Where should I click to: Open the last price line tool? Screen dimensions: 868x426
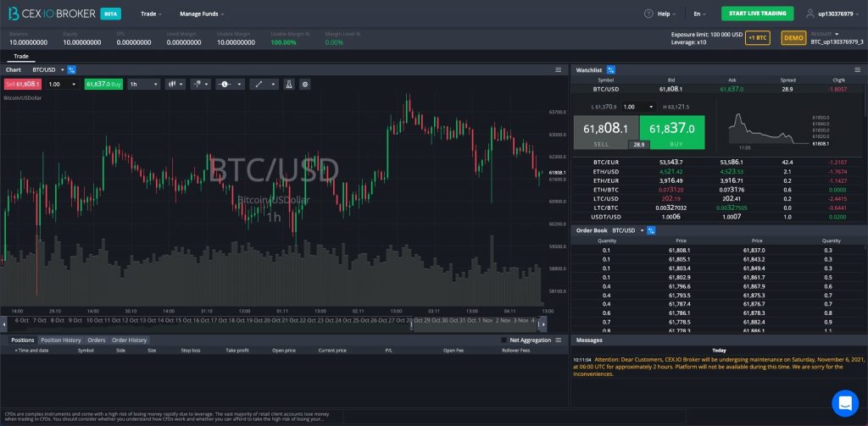click(x=230, y=84)
